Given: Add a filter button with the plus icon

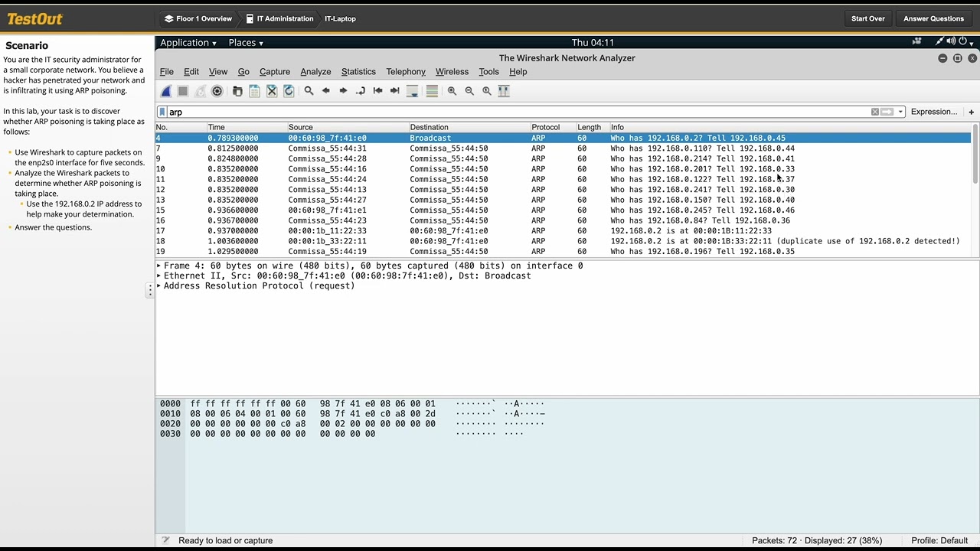Looking at the screenshot, I should point(971,112).
